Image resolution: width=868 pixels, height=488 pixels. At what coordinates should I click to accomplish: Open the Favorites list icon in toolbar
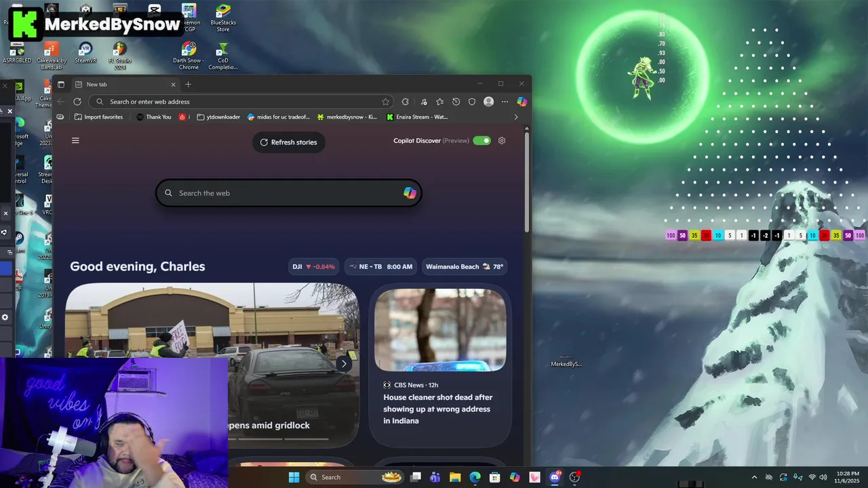[x=440, y=102]
